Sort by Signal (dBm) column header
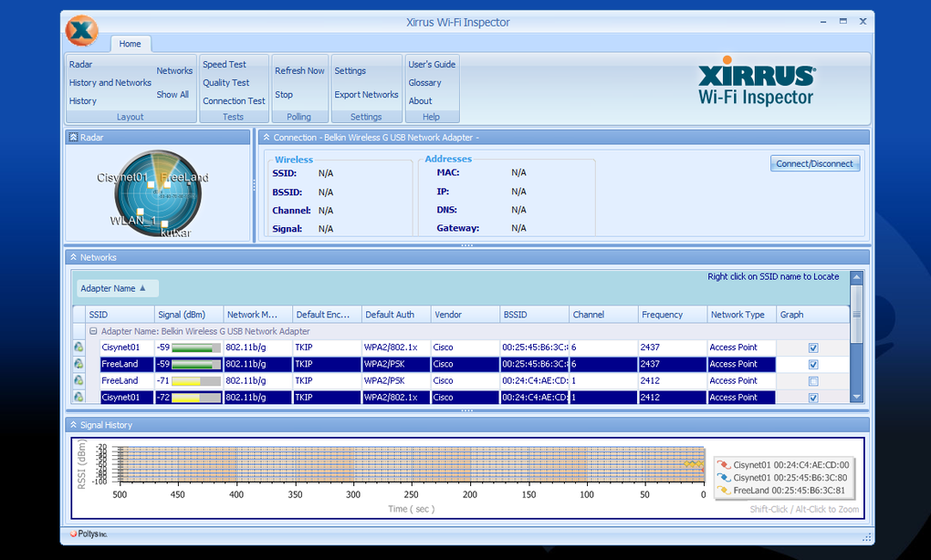 (189, 315)
